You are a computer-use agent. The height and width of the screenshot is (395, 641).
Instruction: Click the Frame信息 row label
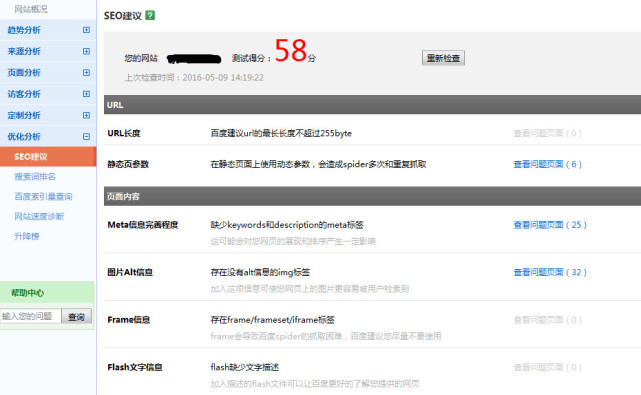point(128,320)
